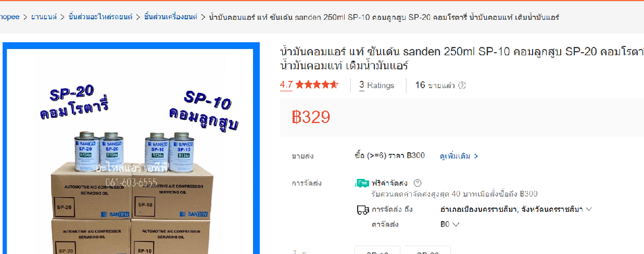Click the 16 ขายแล้ว sold count
Image resolution: width=644 pixels, height=254 pixels.
pos(435,85)
